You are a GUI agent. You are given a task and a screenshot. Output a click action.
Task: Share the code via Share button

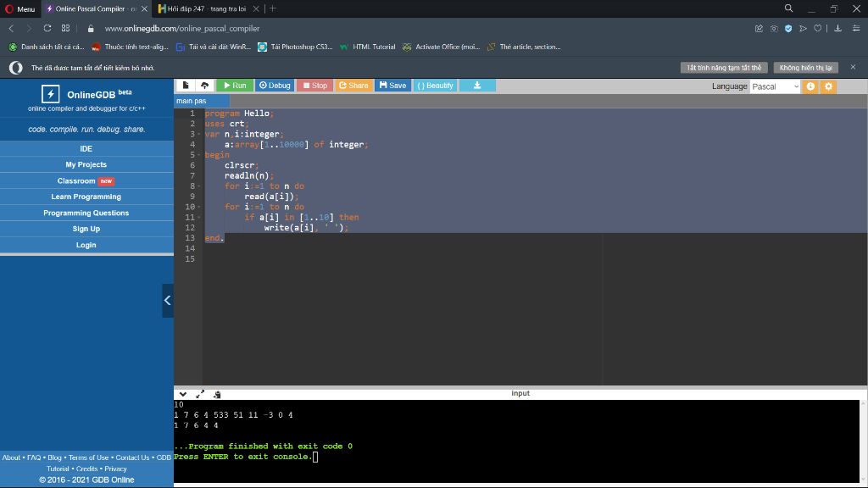(353, 86)
